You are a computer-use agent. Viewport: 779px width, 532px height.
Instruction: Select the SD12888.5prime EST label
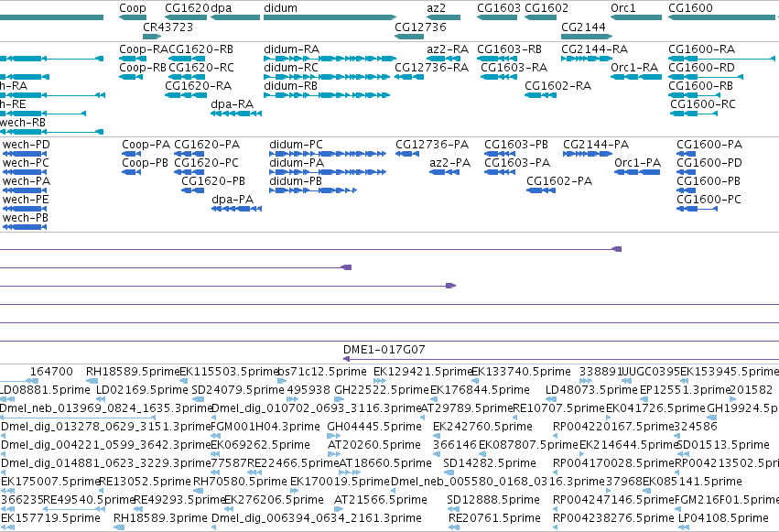coord(492,500)
